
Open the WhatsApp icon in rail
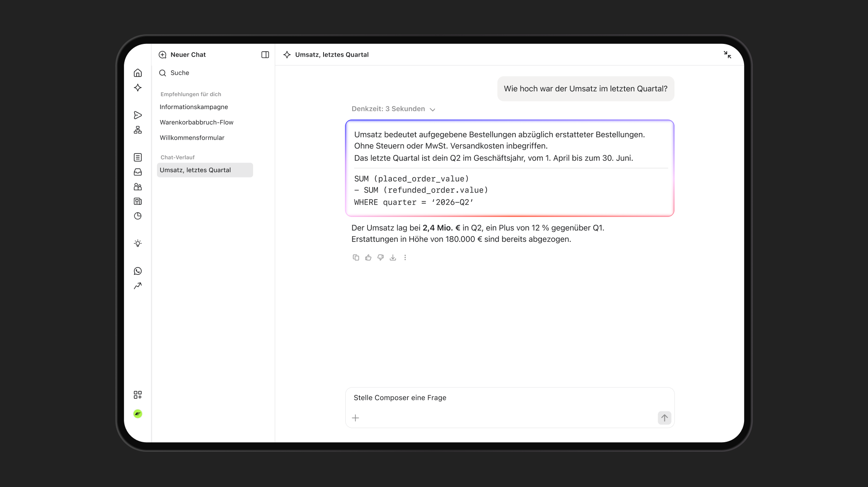[x=138, y=271]
